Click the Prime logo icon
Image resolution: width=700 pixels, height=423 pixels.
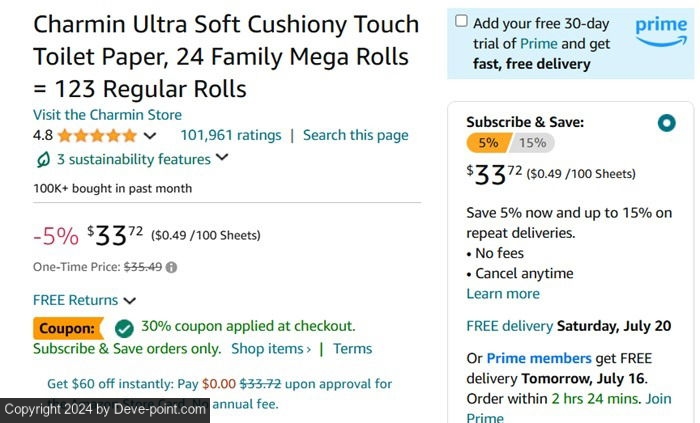click(x=661, y=32)
